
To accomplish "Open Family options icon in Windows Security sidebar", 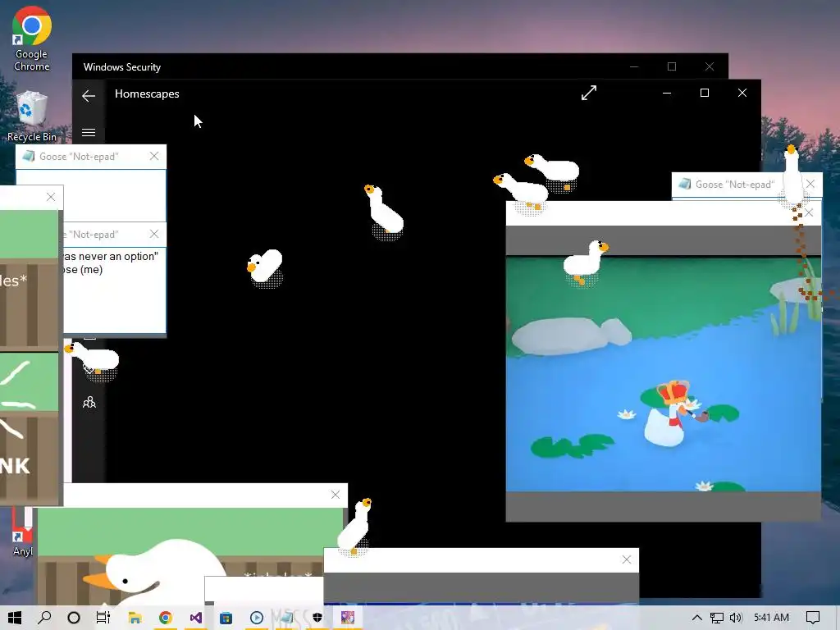I will click(89, 402).
